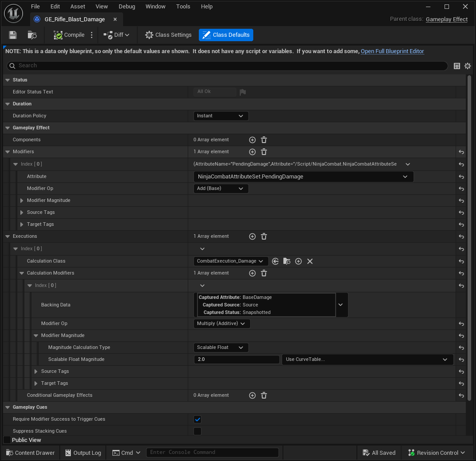Screen dimensions: 476x461
Task: Click the Save asset floppy disk icon
Action: 13,35
